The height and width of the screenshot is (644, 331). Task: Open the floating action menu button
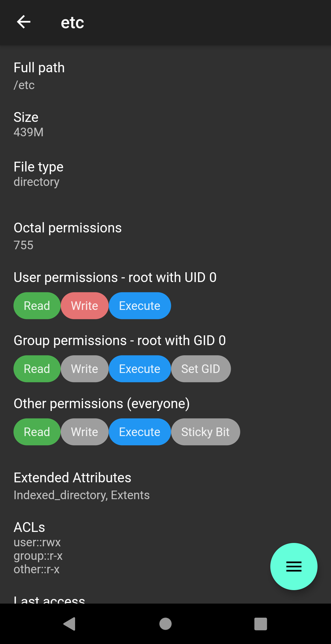(x=293, y=567)
